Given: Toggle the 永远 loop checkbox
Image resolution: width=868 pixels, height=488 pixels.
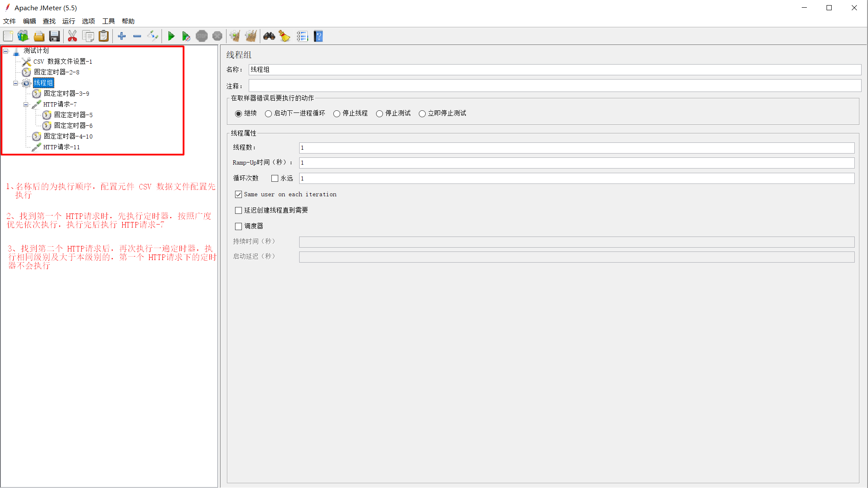Looking at the screenshot, I should point(275,178).
